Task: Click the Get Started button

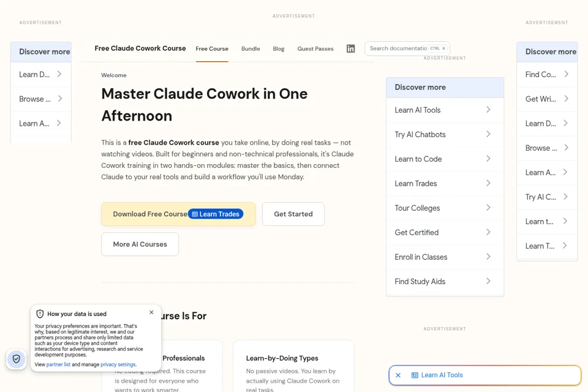Action: point(293,214)
